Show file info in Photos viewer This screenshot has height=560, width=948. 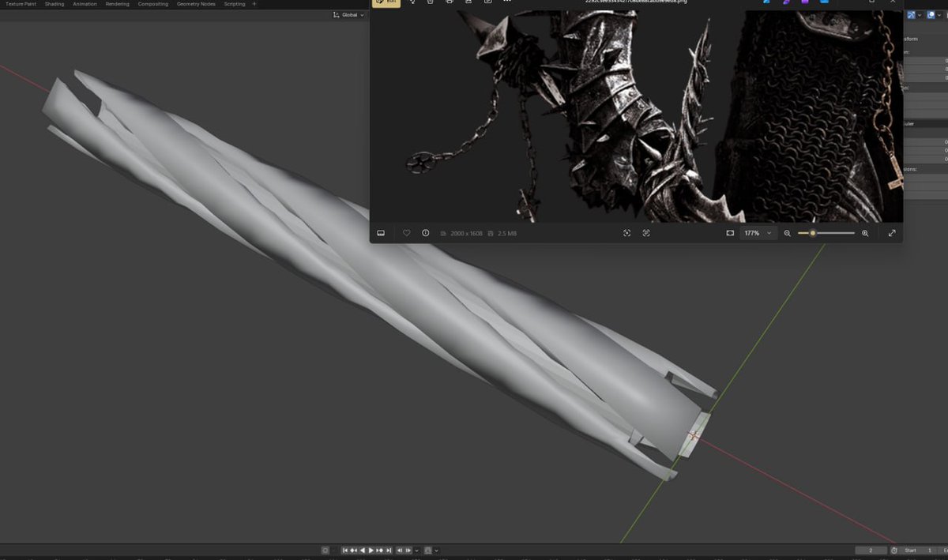426,233
